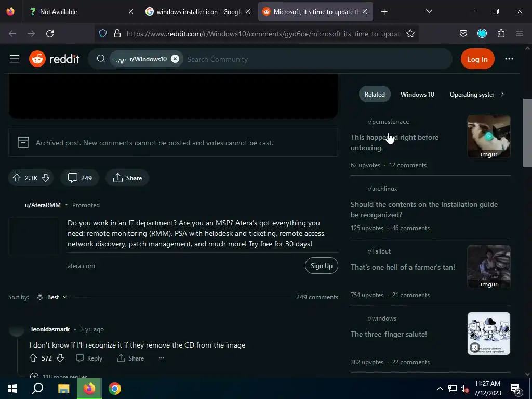This screenshot has width=532, height=399.
Task: Go back with the browser back arrow
Action: tap(12, 34)
